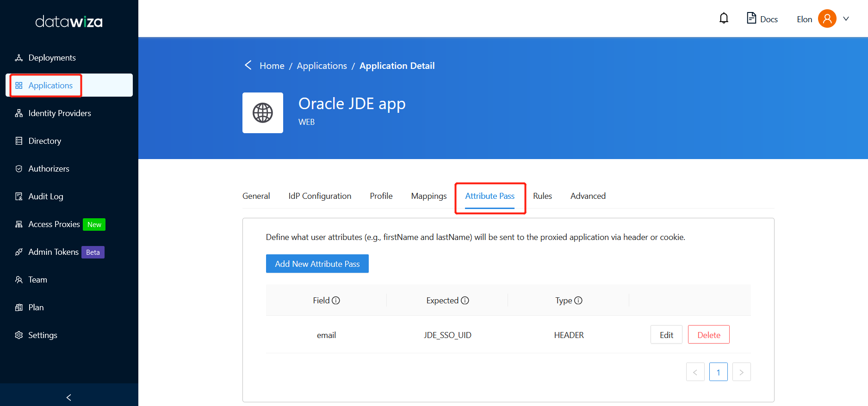
Task: Click the email field cell
Action: 326,335
